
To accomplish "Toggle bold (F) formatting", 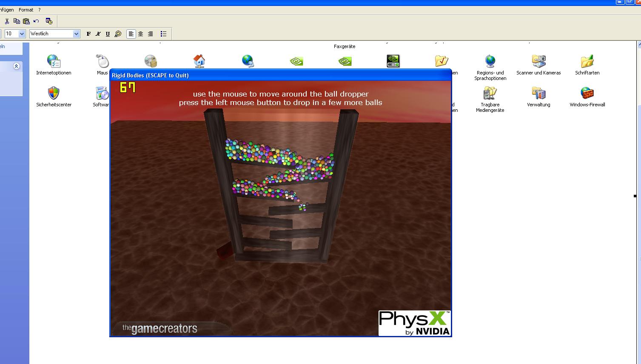I will [x=88, y=34].
